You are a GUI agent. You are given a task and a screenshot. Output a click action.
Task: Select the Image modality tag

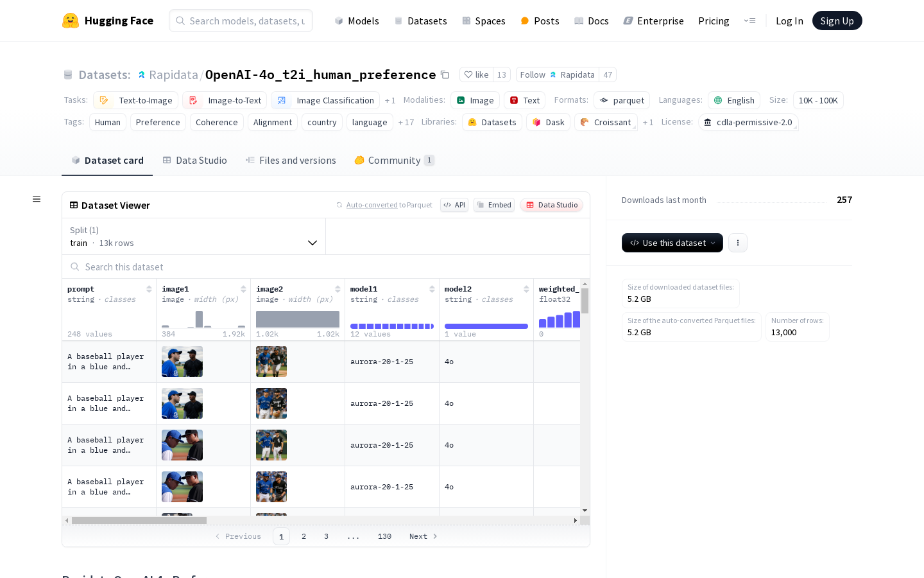pos(475,100)
